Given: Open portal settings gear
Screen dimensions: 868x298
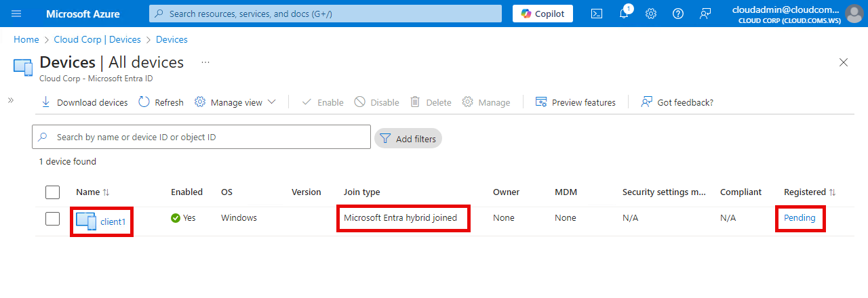Looking at the screenshot, I should click(651, 14).
